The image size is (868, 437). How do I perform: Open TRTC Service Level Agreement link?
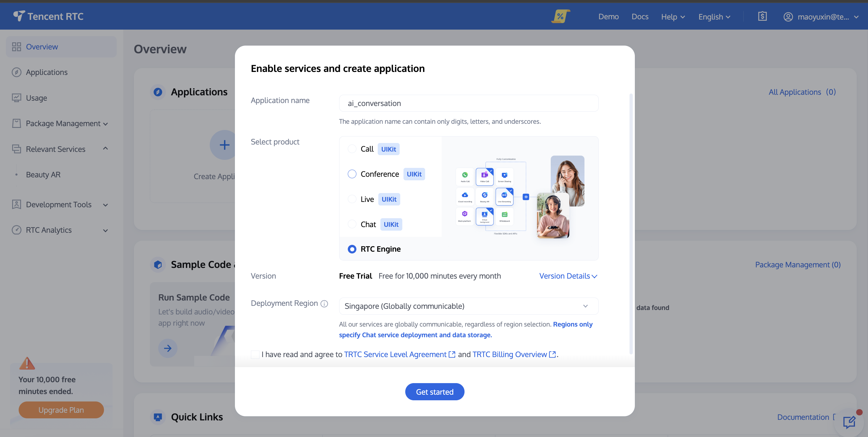tap(395, 354)
